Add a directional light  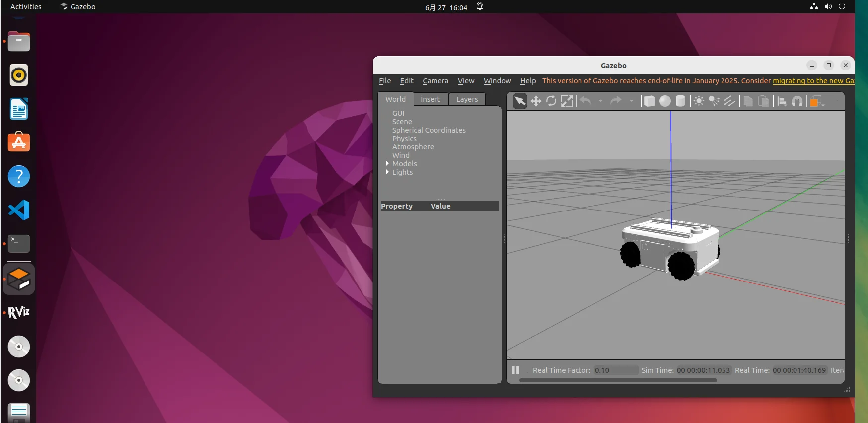click(x=729, y=101)
